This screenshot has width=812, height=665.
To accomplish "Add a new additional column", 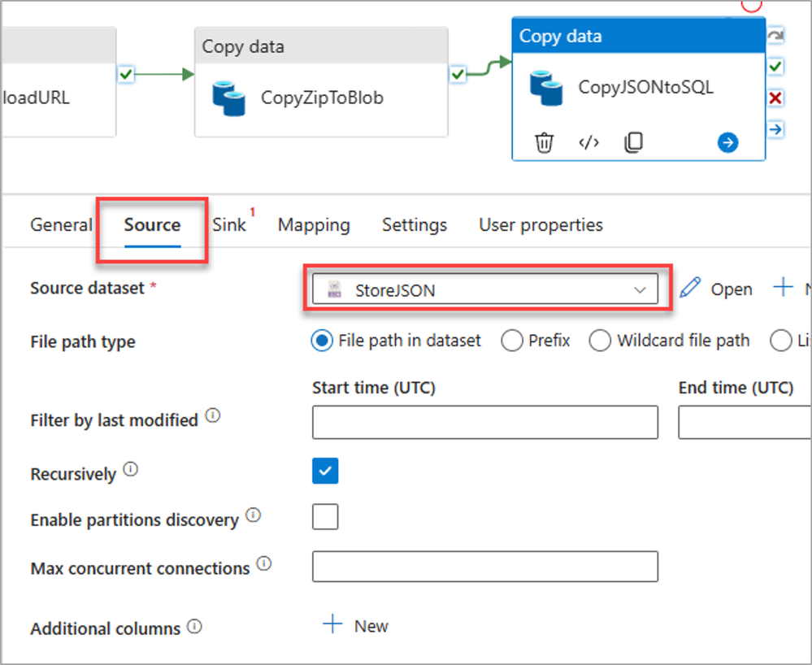I will (356, 626).
